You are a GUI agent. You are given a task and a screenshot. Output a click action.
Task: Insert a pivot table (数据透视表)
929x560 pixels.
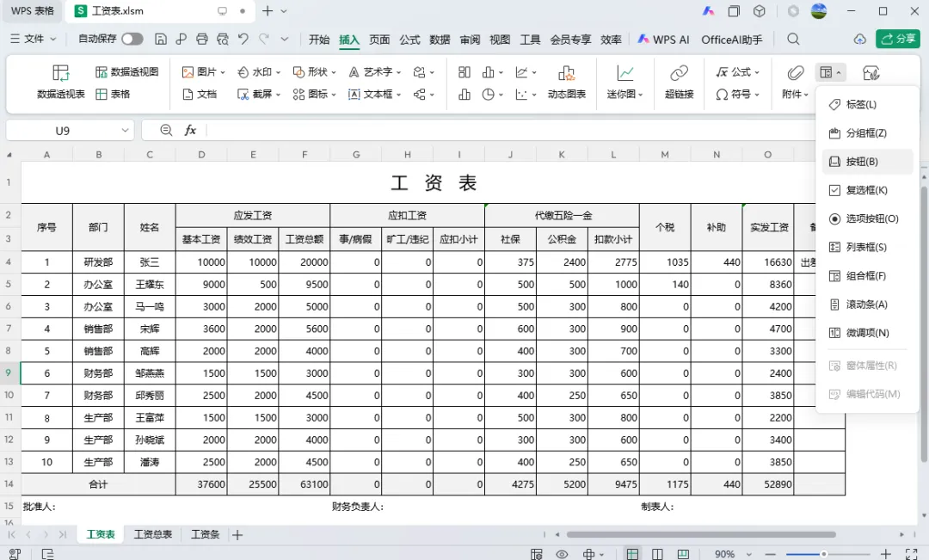point(61,83)
